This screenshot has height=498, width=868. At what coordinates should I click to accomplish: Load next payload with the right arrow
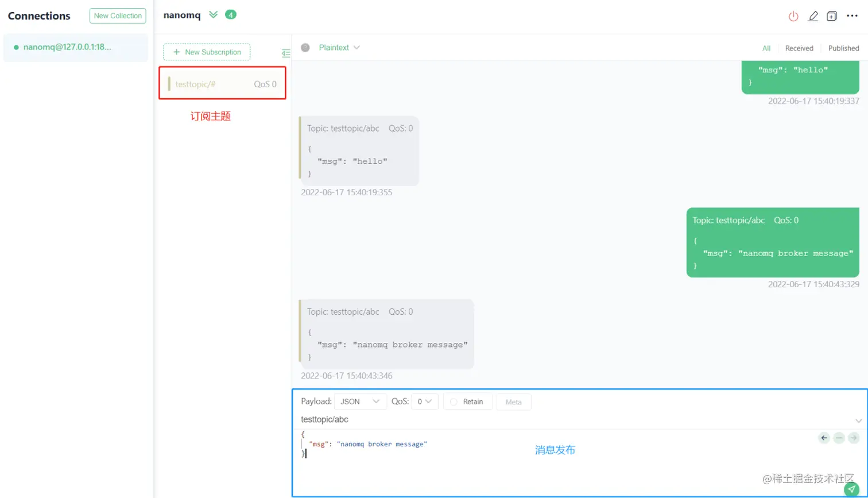854,438
